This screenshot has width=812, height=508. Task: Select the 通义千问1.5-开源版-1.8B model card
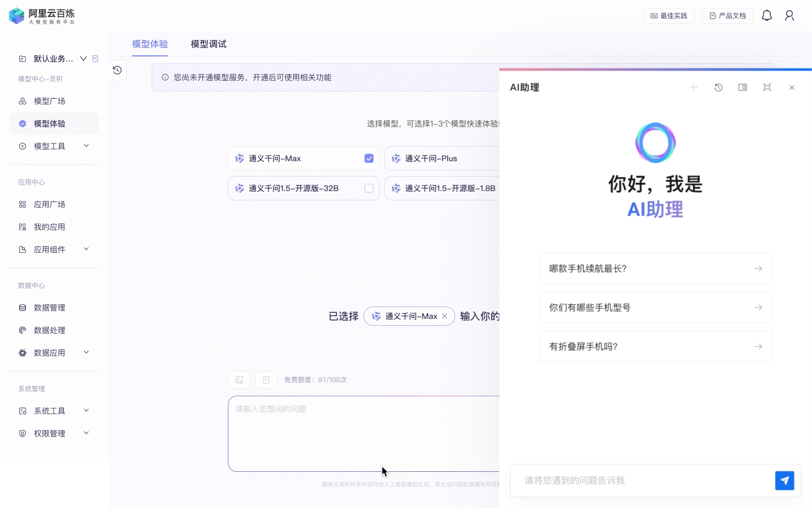point(442,189)
